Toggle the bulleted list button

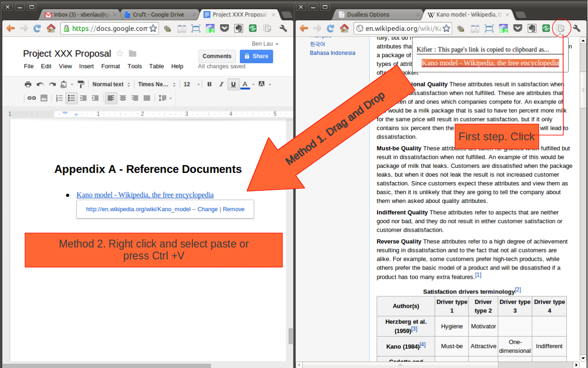pyautogui.click(x=71, y=98)
